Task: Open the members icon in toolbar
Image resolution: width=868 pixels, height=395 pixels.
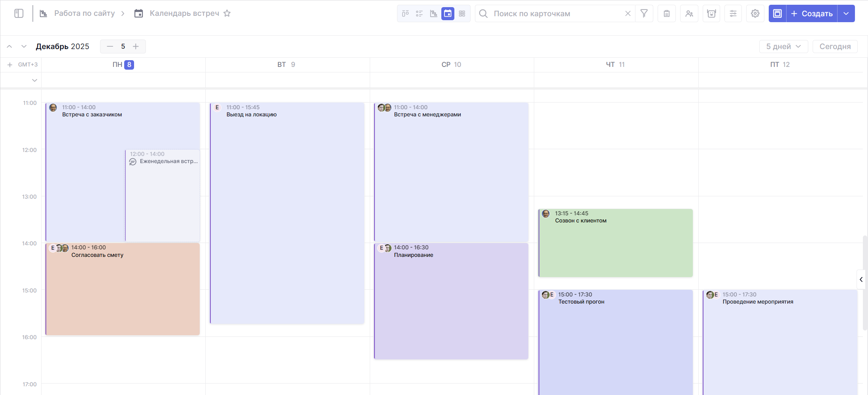Action: [689, 13]
